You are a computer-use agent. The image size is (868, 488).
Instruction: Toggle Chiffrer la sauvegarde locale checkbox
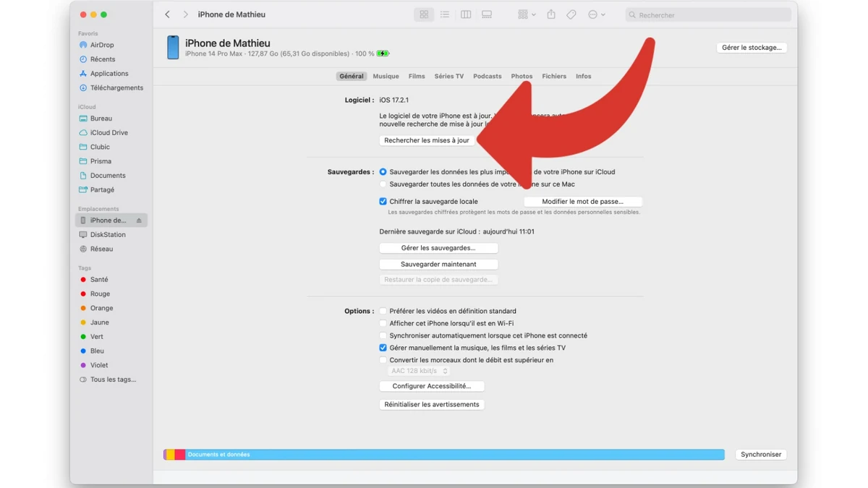coord(383,202)
